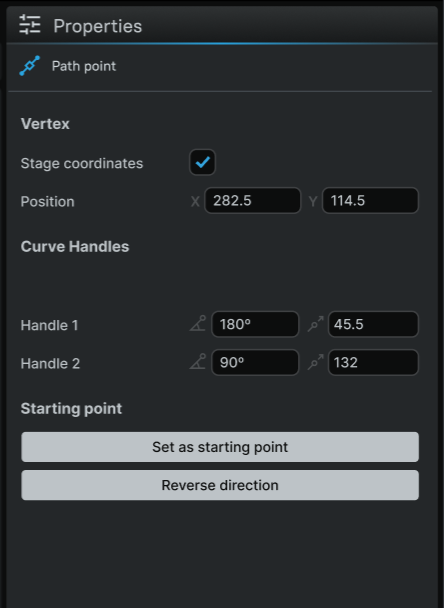
Task: Click the Properties panel sliders icon
Action: pos(30,25)
